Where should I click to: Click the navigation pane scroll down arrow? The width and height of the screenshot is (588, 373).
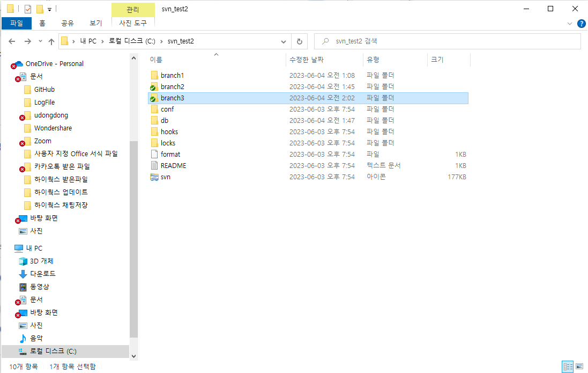134,356
